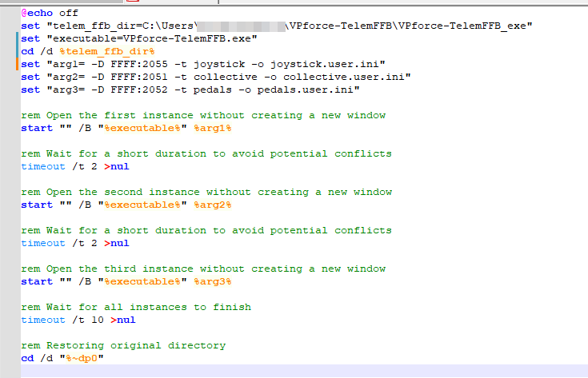
Task: Click the arg3 line with FFFF:2052
Action: pos(190,90)
